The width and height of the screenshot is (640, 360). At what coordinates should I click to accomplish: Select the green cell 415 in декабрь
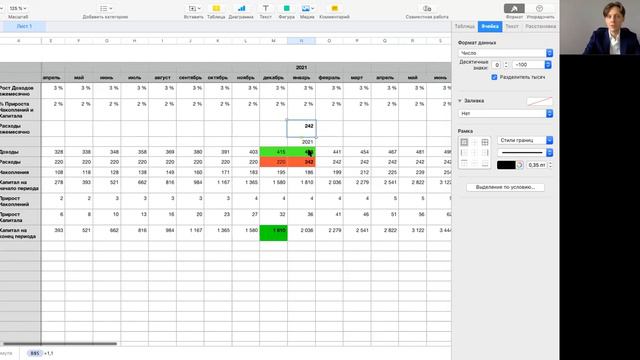(273, 152)
